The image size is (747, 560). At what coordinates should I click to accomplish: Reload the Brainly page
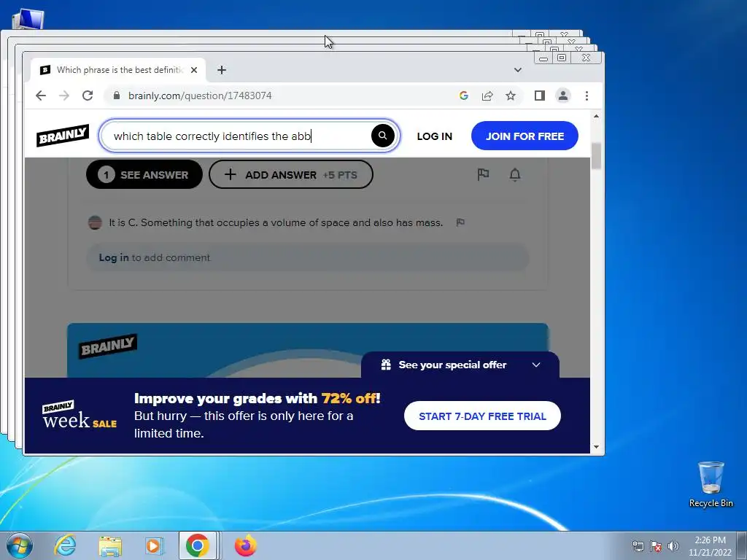pos(88,96)
